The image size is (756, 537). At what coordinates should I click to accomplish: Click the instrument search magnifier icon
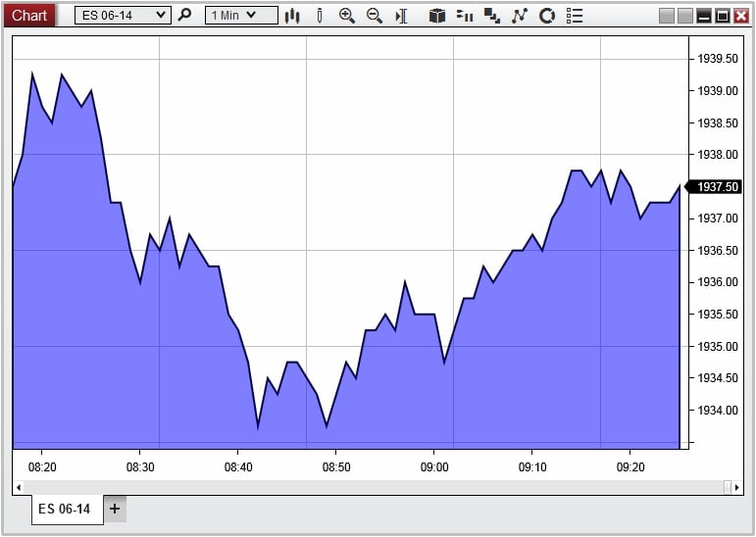184,16
